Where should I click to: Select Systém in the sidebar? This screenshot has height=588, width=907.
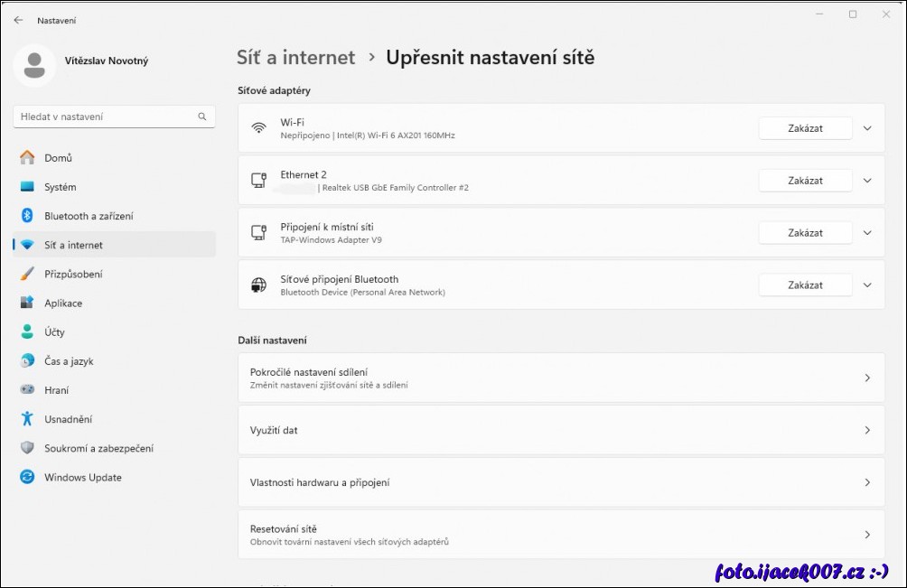click(x=61, y=187)
